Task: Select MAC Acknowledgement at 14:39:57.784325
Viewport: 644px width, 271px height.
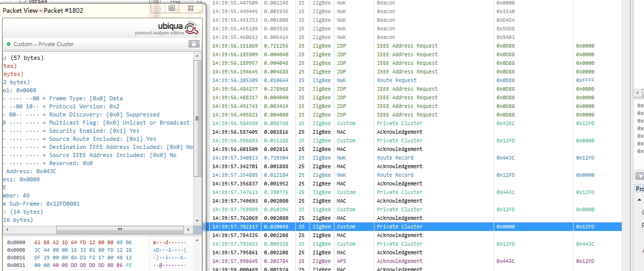Action: click(416, 235)
